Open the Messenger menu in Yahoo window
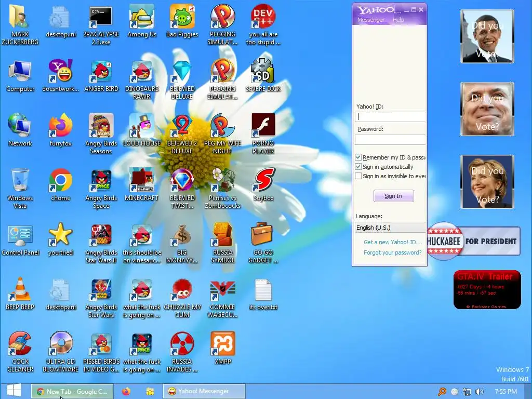The height and width of the screenshot is (399, 532). click(370, 20)
